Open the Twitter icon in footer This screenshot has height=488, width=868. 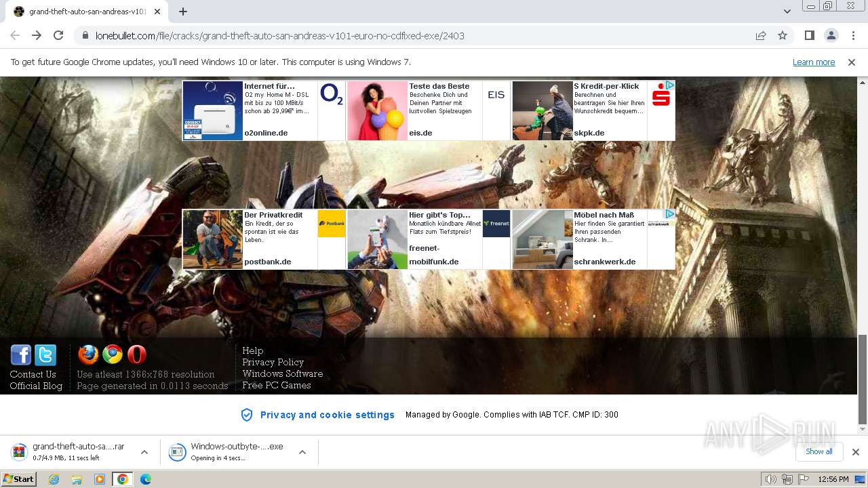pos(45,355)
